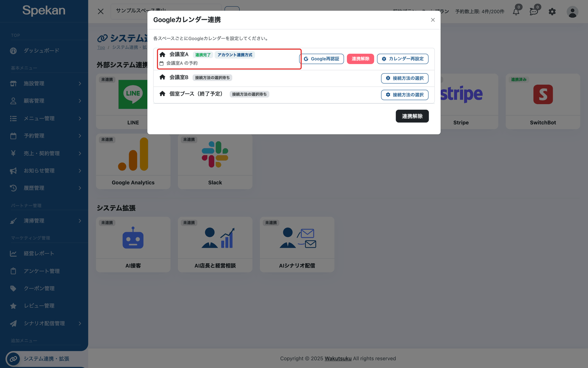Viewport: 588px width, 368px height.
Task: Click the レビュー管理 star icon
Action: (13, 306)
